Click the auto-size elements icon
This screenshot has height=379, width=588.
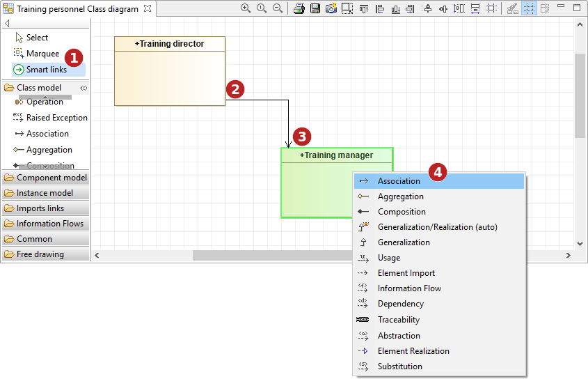(491, 8)
